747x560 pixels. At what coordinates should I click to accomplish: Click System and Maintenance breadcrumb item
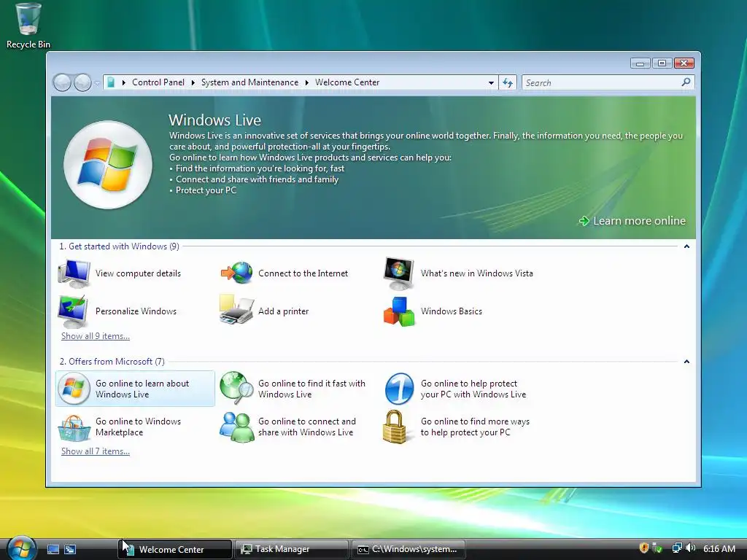[x=249, y=82]
